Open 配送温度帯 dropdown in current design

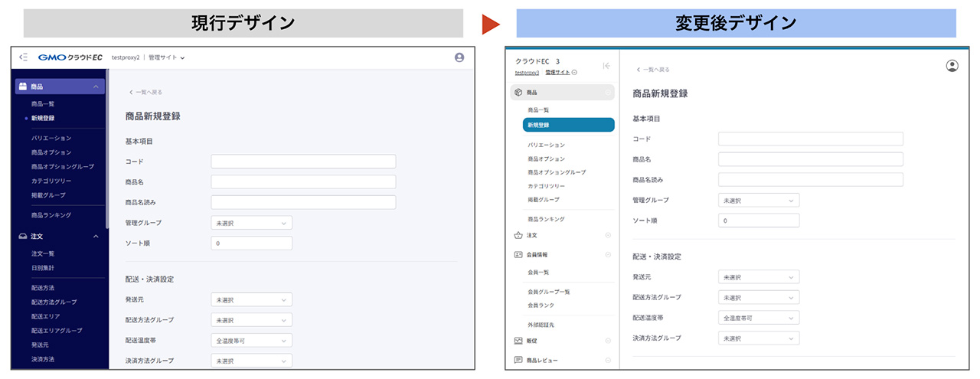(x=252, y=340)
